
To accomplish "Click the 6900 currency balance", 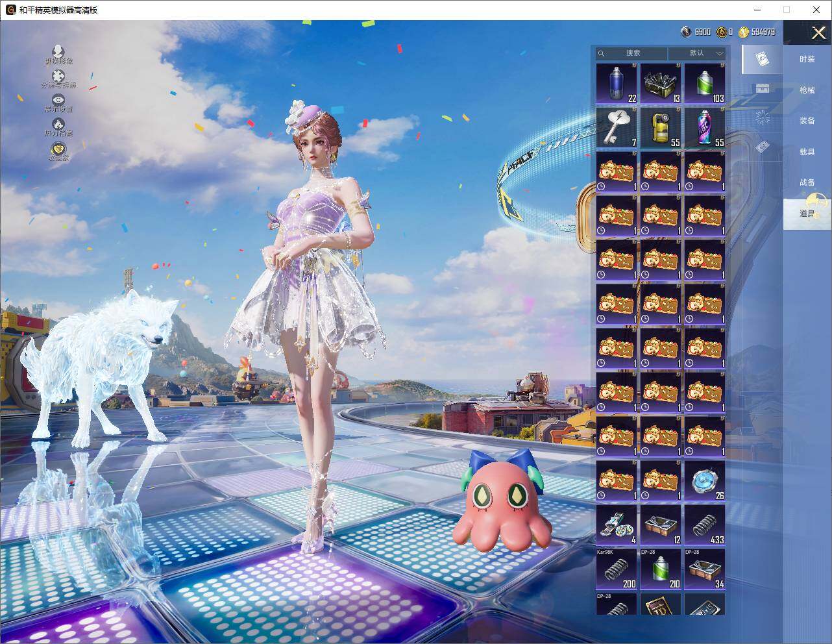I will (x=703, y=32).
